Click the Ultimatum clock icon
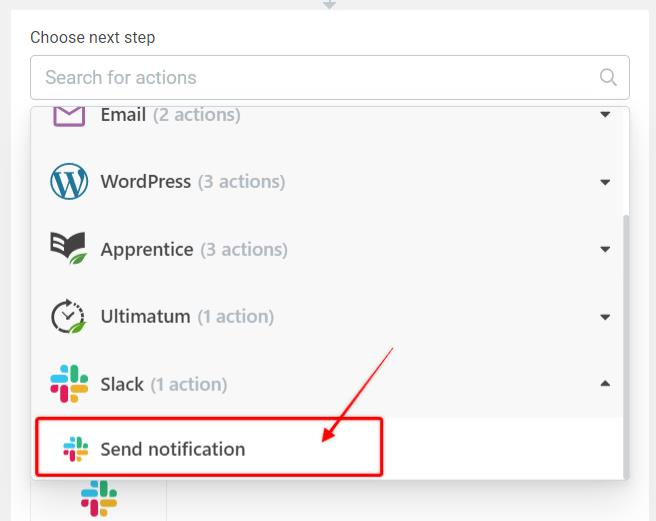 pyautogui.click(x=68, y=316)
